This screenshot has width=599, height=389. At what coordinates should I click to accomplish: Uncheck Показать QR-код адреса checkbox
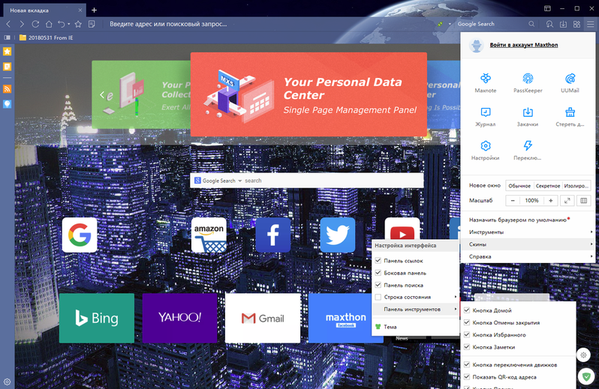467,377
